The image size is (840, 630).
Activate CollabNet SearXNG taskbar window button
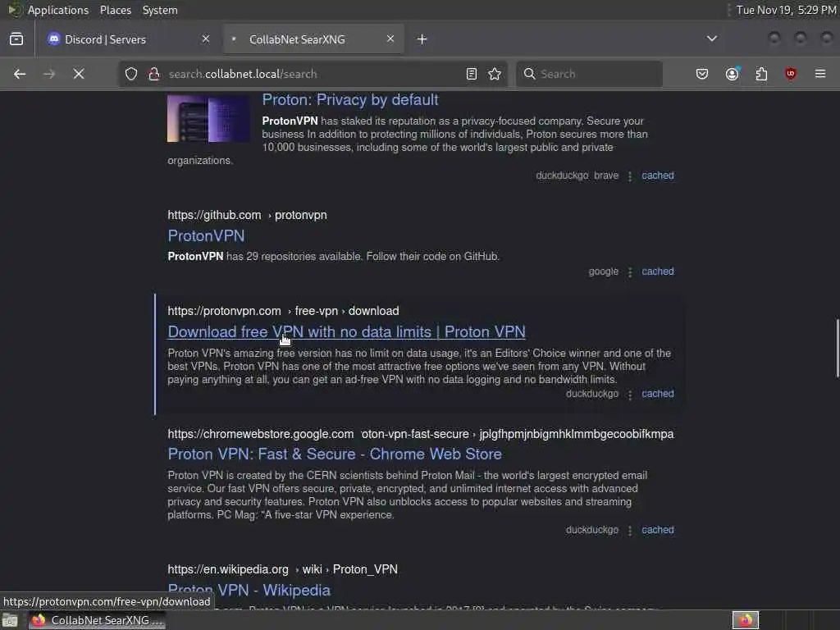pos(98,620)
